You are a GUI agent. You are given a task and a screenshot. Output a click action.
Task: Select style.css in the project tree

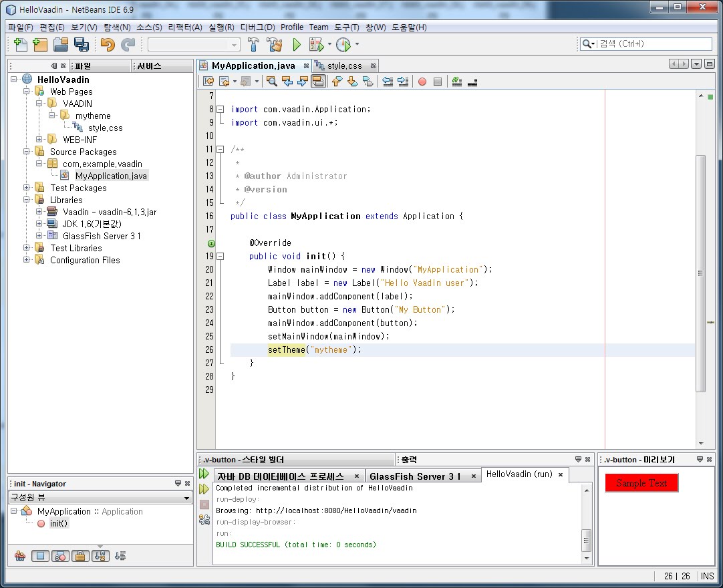coord(105,128)
